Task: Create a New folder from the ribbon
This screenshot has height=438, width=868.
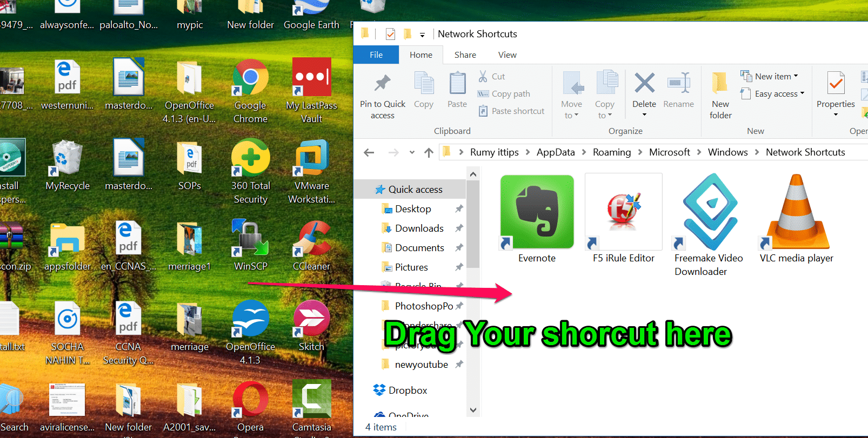Action: [x=720, y=96]
